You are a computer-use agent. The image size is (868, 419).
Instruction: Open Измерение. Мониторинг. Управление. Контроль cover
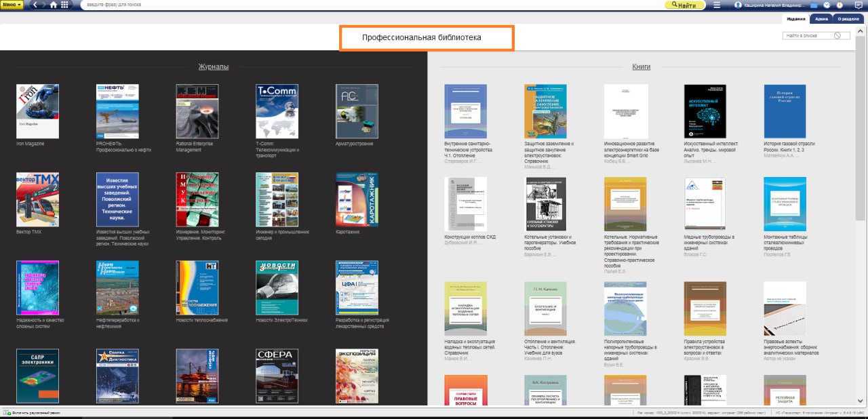[197, 199]
